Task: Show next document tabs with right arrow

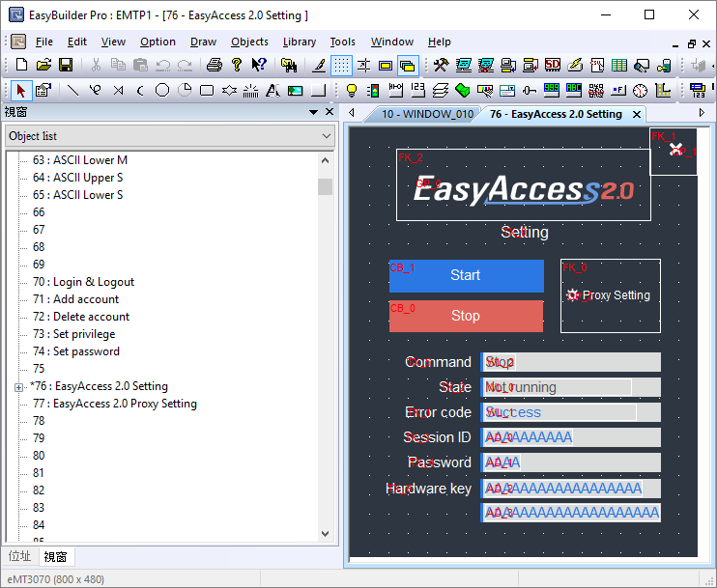Action: (702, 112)
